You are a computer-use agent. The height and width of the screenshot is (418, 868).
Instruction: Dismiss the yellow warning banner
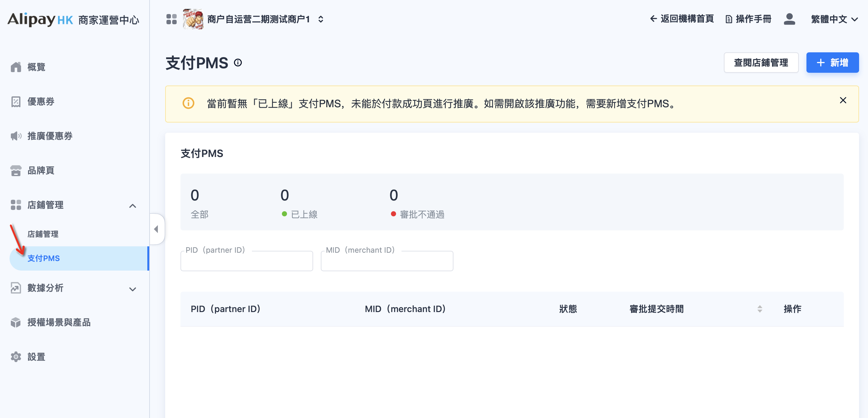pyautogui.click(x=843, y=100)
